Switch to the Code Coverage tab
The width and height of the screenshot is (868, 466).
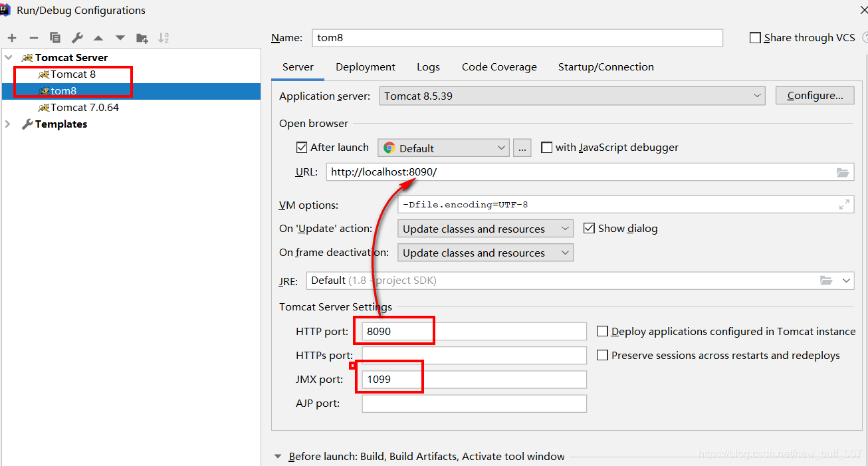499,66
